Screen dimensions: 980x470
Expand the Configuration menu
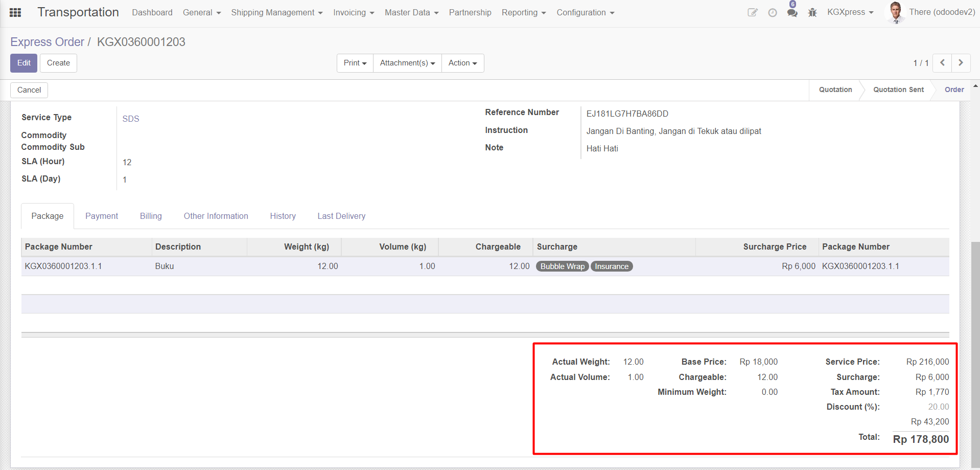coord(586,12)
